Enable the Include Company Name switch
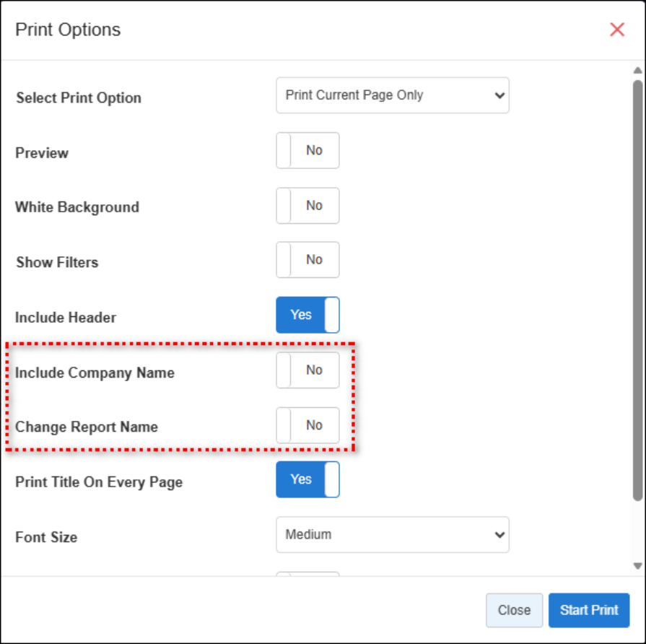The height and width of the screenshot is (644, 646). tap(307, 370)
